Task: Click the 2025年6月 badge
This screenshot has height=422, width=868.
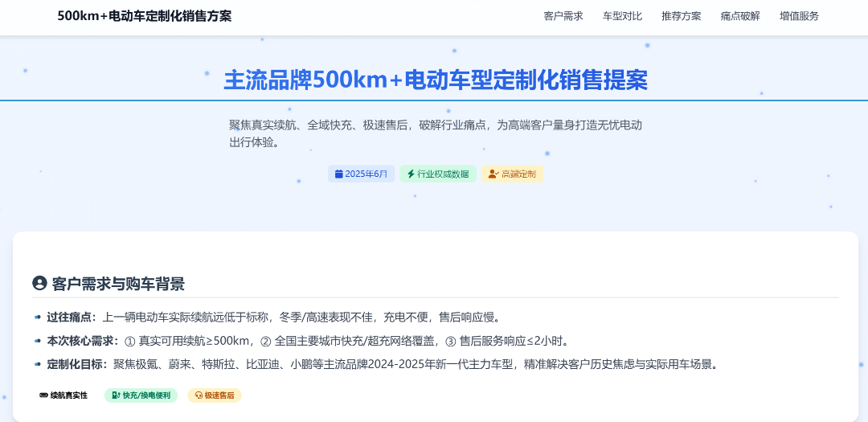Action: (361, 174)
